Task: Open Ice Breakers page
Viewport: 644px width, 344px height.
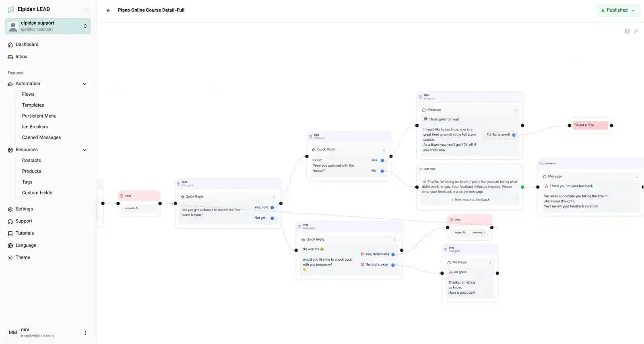Action: (x=35, y=126)
